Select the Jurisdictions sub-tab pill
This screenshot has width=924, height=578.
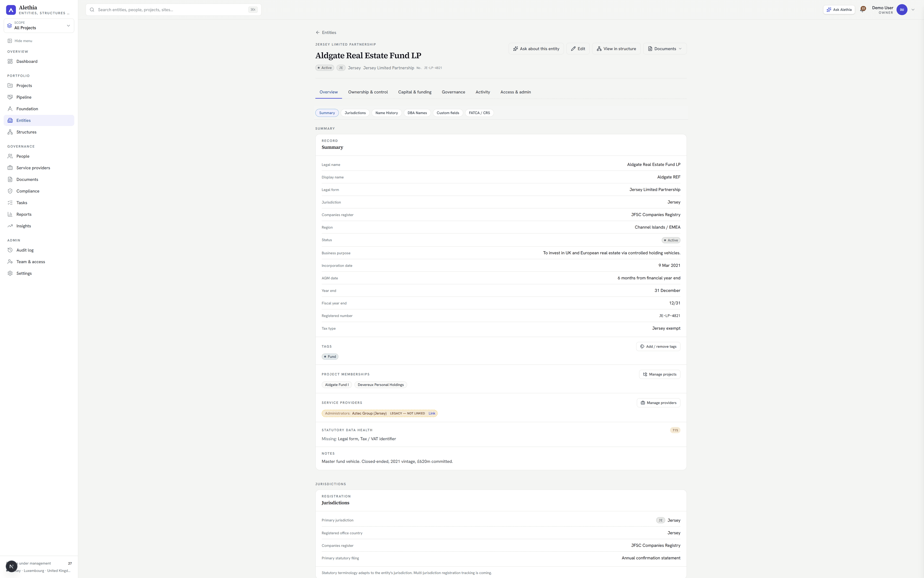point(355,113)
